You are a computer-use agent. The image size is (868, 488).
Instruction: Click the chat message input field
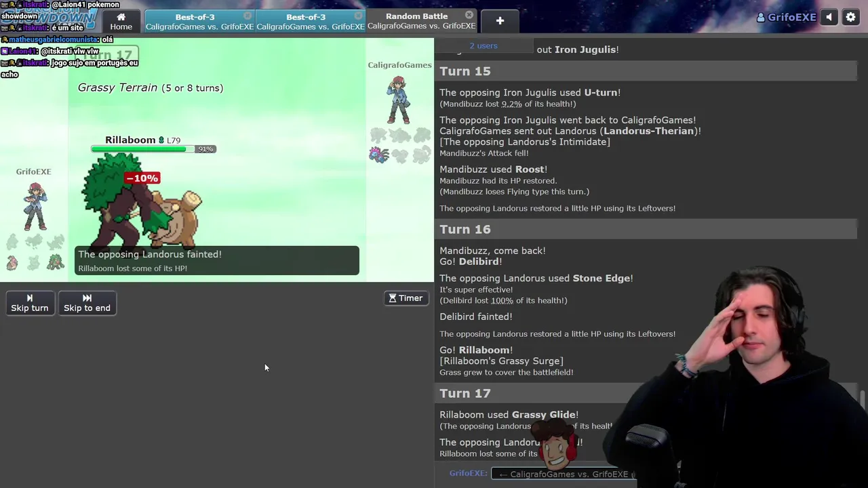pyautogui.click(x=563, y=474)
